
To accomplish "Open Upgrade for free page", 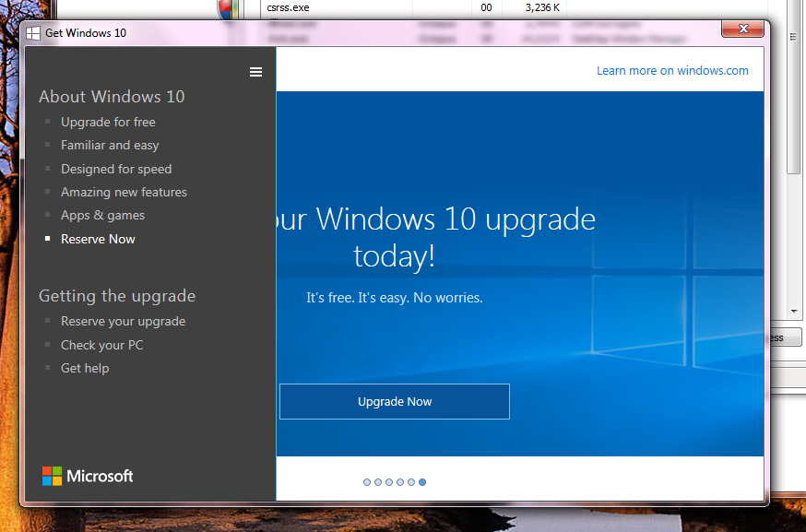I will (x=108, y=122).
